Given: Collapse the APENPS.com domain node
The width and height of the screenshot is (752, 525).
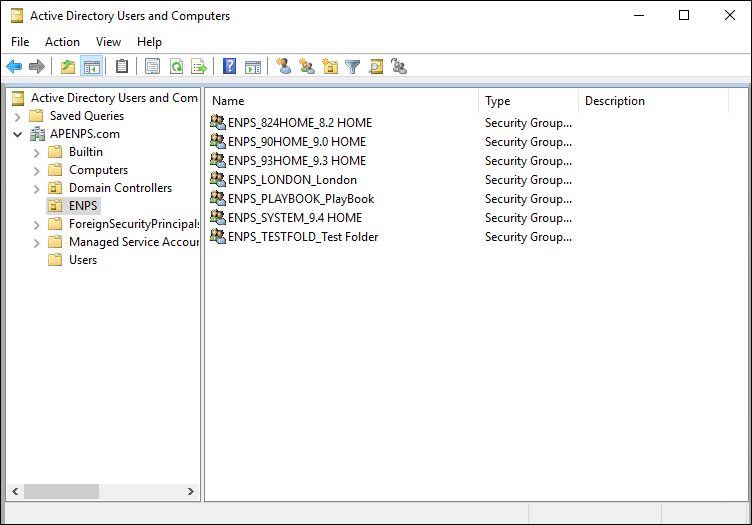Looking at the screenshot, I should (x=18, y=134).
